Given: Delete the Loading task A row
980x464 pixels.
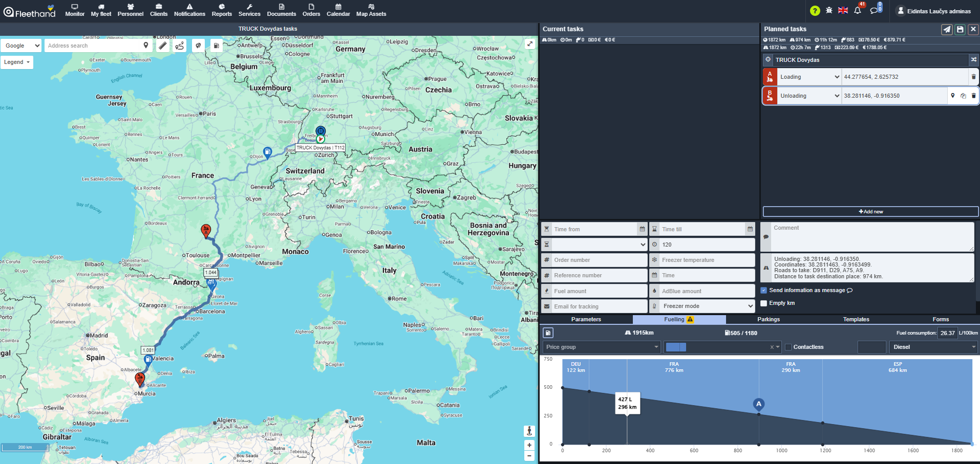Looking at the screenshot, I should tap(973, 77).
